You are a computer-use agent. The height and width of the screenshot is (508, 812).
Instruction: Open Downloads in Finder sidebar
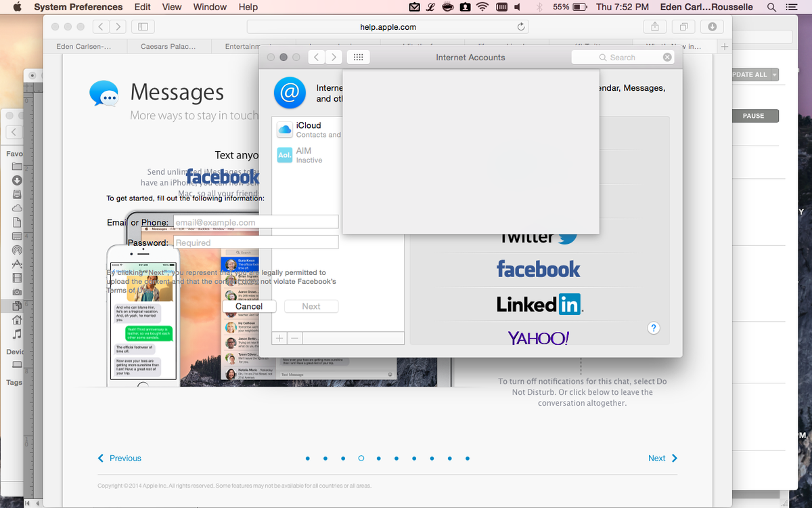coord(17,180)
